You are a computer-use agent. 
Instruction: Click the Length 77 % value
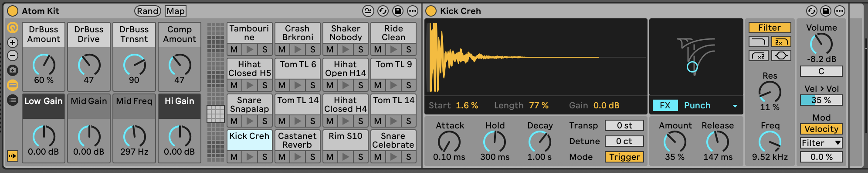[539, 105]
